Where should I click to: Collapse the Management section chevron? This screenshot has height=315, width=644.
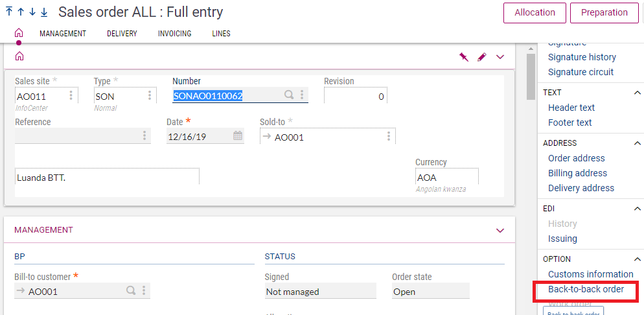pos(500,230)
